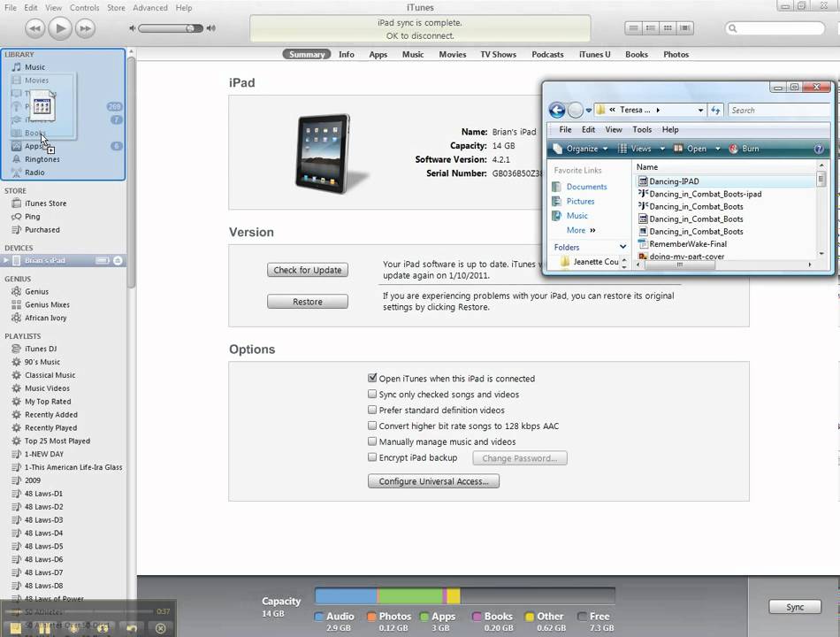Open the Store menu
Image resolution: width=840 pixels, height=637 pixels.
(x=116, y=7)
